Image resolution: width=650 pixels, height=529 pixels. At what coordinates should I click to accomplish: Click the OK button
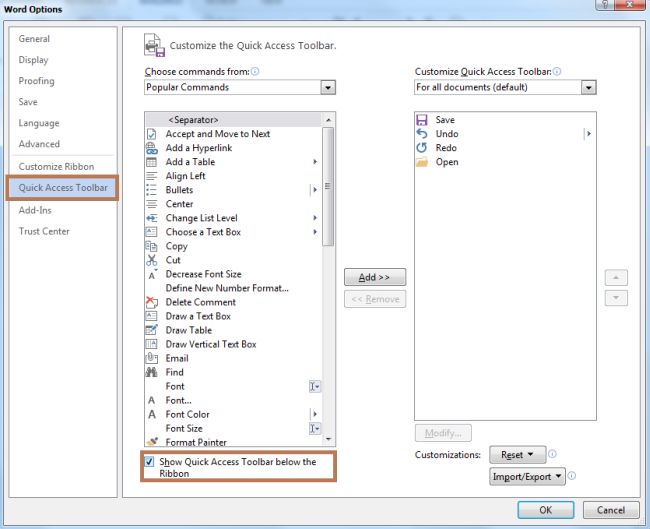[546, 510]
